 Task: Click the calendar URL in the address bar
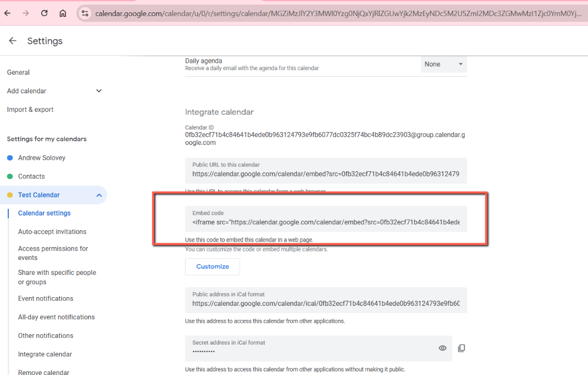338,13
